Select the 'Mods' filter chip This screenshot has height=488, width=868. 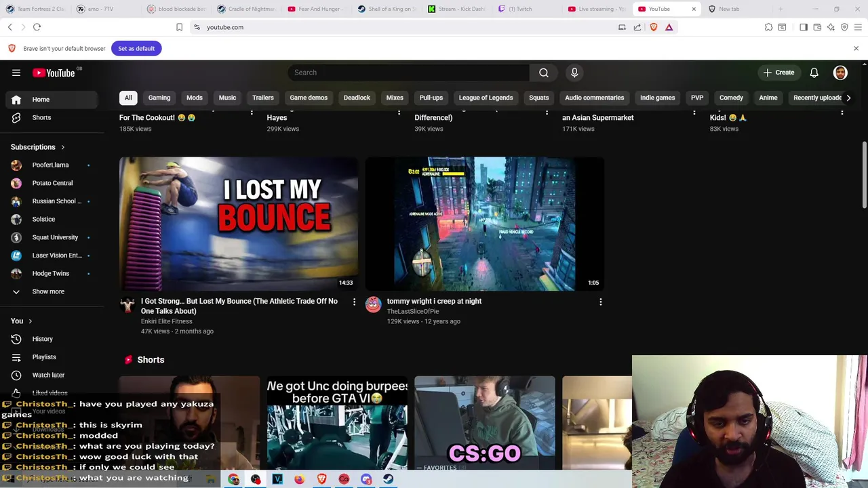point(195,98)
